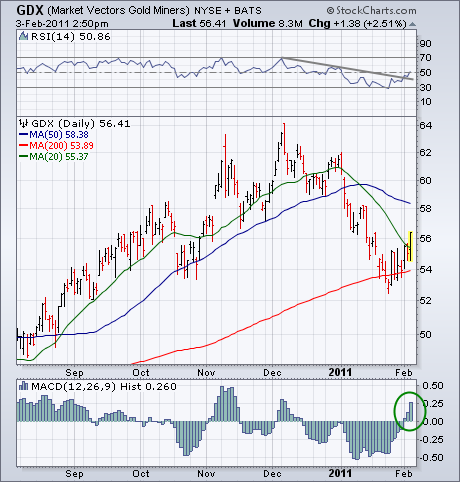Click the MACD histogram icon

pyautogui.click(x=23, y=386)
